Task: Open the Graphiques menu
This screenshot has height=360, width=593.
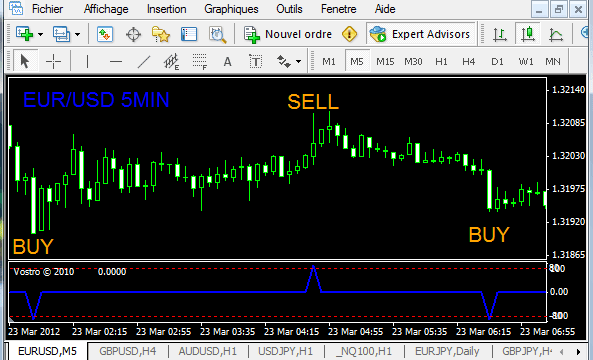Action: coord(231,9)
